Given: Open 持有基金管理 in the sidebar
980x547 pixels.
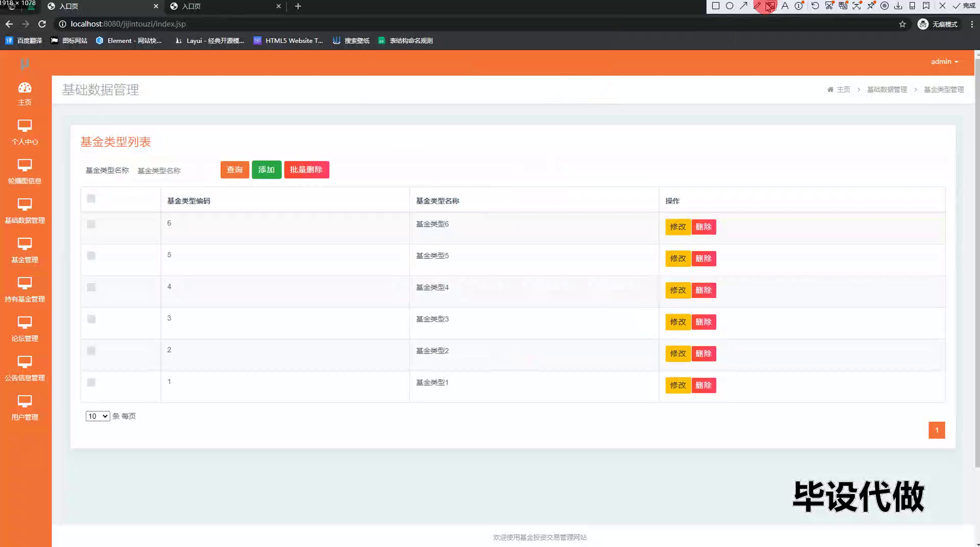Looking at the screenshot, I should (x=24, y=290).
